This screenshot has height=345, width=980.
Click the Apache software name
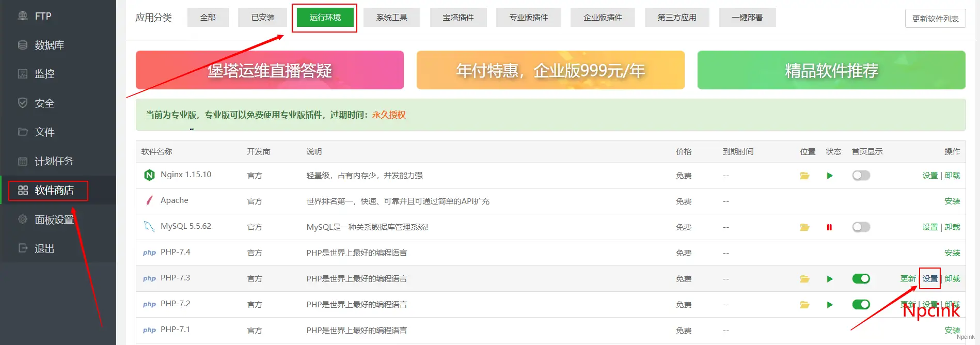pyautogui.click(x=175, y=200)
